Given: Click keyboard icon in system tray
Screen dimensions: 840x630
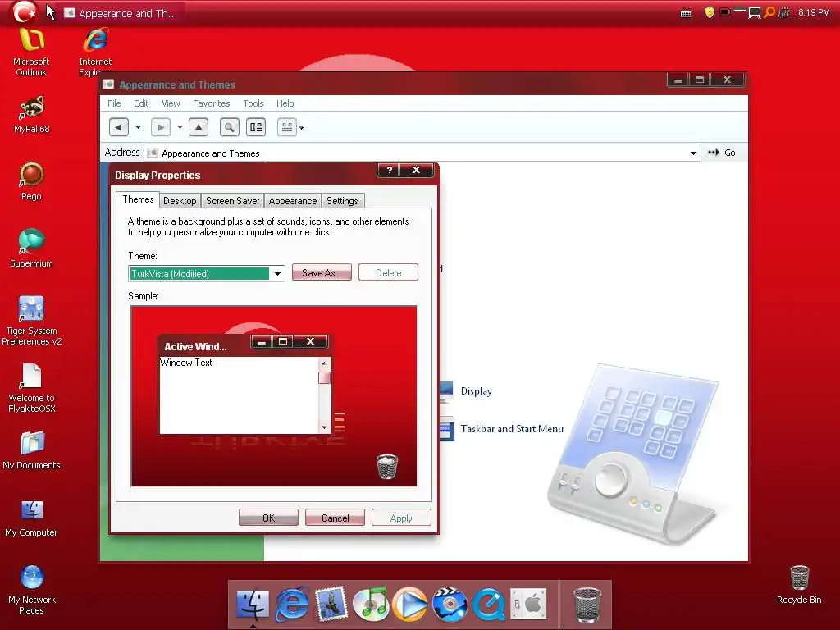Looking at the screenshot, I should tap(686, 13).
